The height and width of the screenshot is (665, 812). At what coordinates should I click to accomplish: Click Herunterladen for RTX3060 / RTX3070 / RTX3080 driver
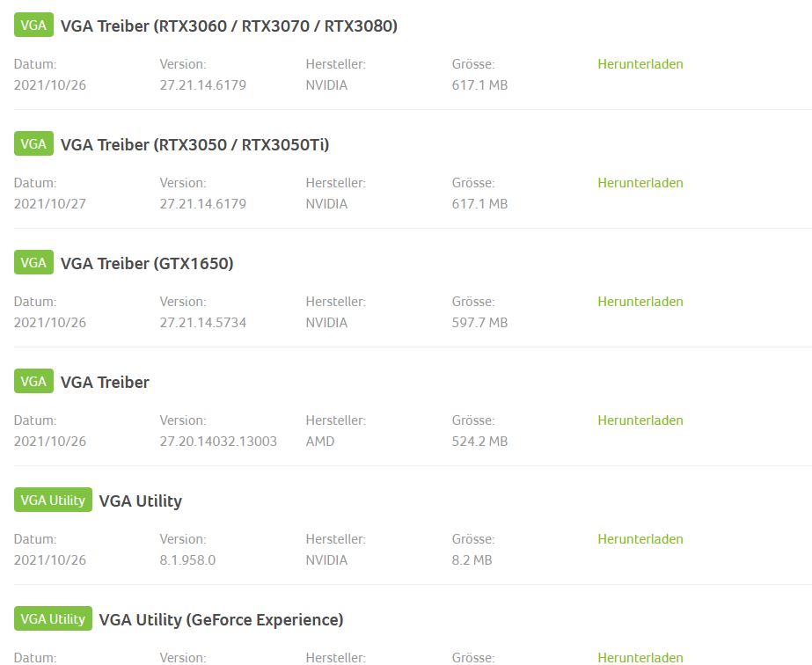(640, 64)
